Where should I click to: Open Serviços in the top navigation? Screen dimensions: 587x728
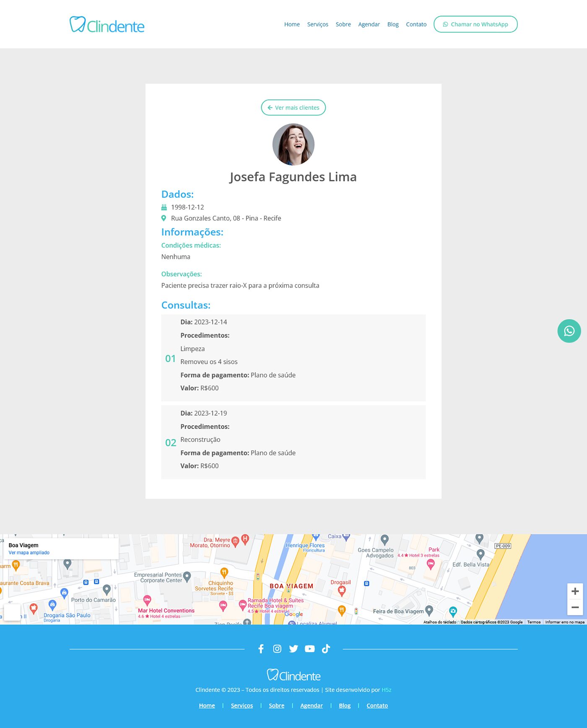[317, 24]
